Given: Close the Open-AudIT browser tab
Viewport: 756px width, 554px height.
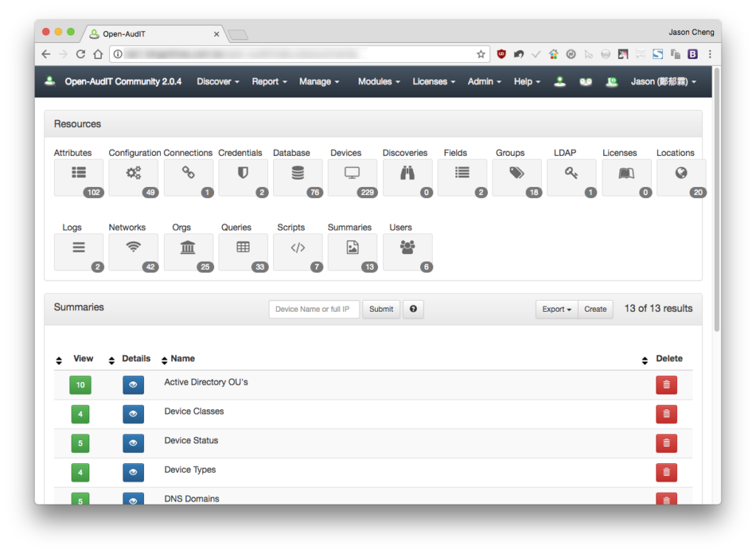Looking at the screenshot, I should pos(216,34).
